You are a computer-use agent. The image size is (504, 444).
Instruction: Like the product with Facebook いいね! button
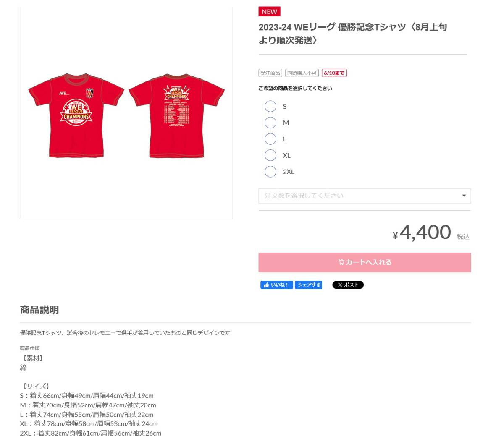coord(276,285)
